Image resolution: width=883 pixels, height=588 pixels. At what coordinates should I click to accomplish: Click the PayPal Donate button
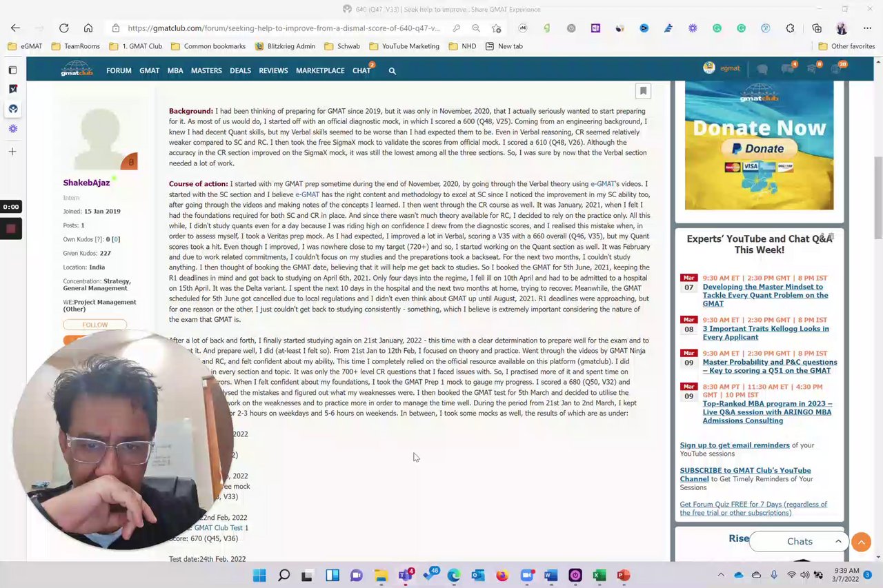tap(759, 148)
